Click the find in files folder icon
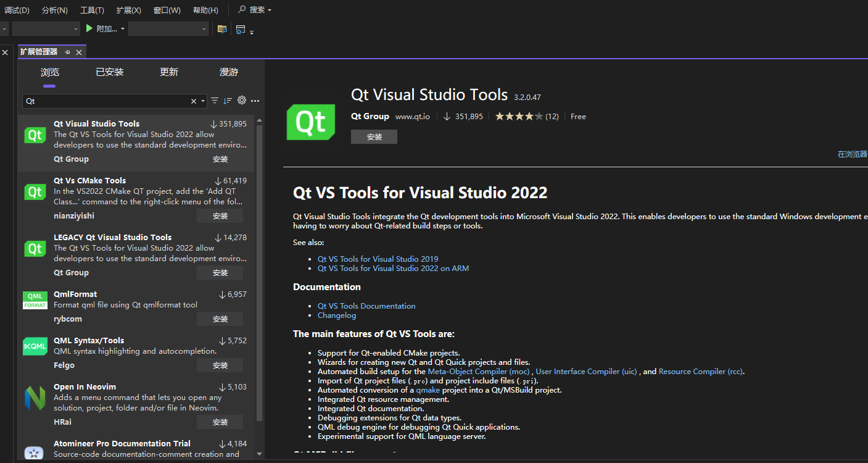This screenshot has width=868, height=463. tap(222, 29)
